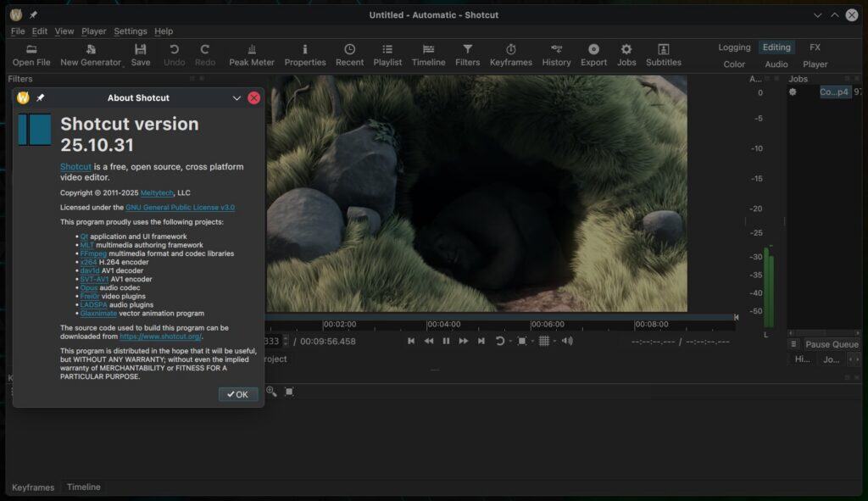Open the Recent files panel
The height and width of the screenshot is (501, 868).
349,53
